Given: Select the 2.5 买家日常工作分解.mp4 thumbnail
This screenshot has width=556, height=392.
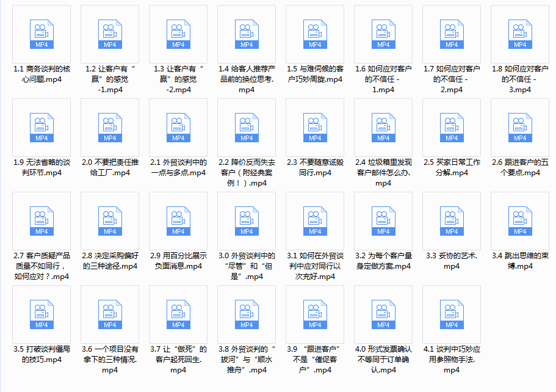Looking at the screenshot, I should pos(452,128).
